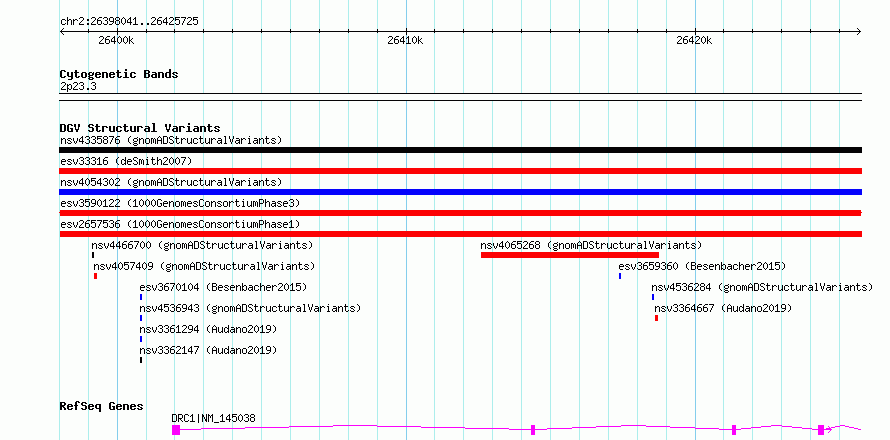This screenshot has width=890, height=440.
Task: Click the 26400k ruler label
Action: pyautogui.click(x=116, y=40)
